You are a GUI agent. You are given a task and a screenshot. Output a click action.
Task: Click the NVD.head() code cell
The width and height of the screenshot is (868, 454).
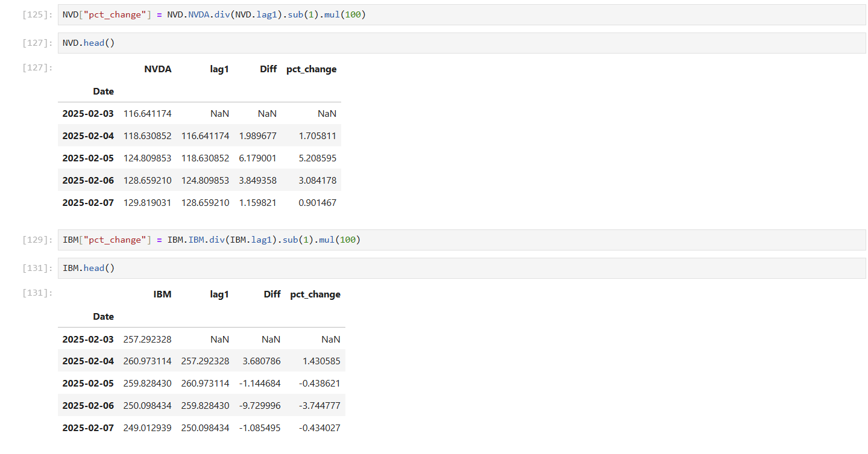pyautogui.click(x=462, y=43)
